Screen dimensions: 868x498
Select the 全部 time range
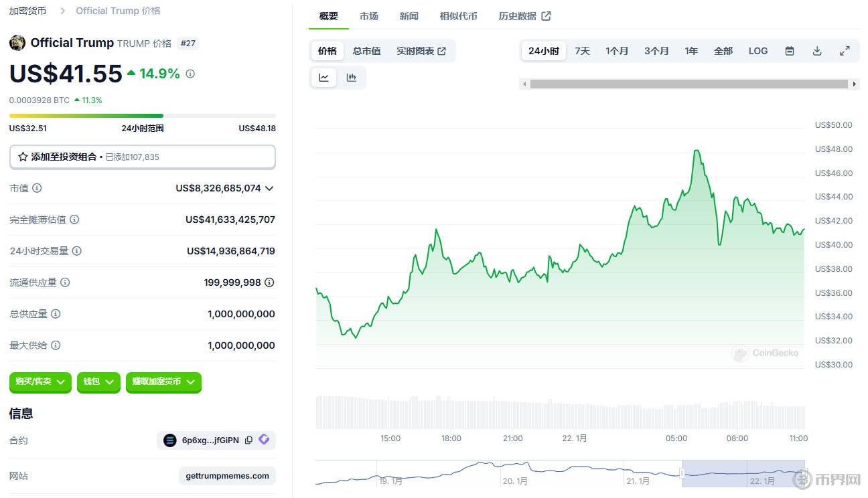pos(723,51)
